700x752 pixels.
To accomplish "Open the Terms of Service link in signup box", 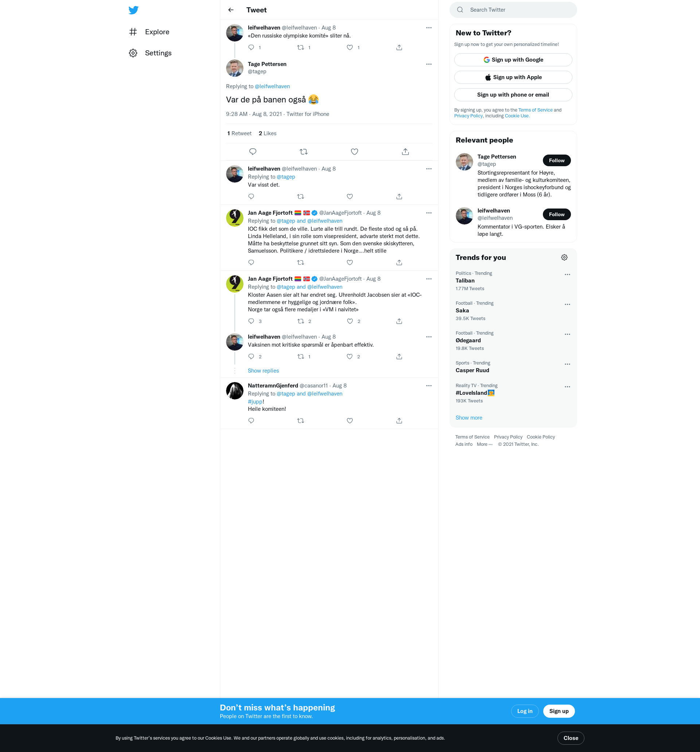I will (x=535, y=110).
